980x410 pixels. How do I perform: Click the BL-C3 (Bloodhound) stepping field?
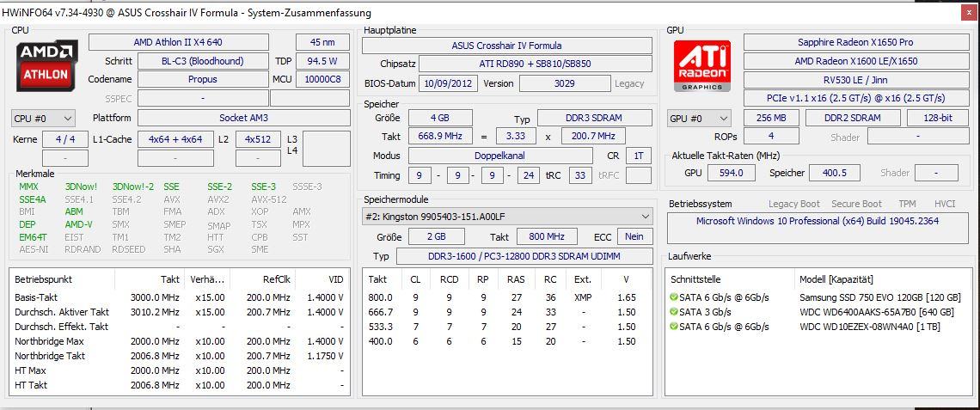[x=203, y=61]
